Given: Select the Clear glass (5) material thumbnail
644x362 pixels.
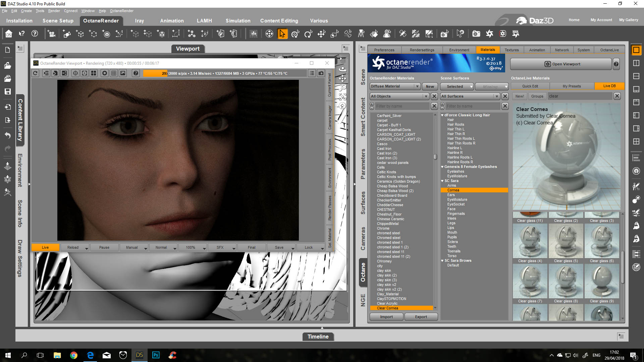Looking at the screenshot, I should coord(566,243).
